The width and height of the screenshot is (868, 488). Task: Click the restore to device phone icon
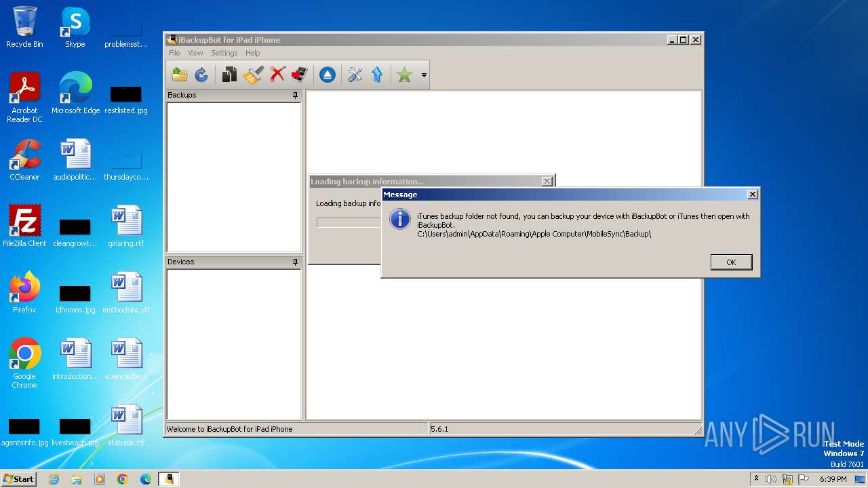[299, 75]
